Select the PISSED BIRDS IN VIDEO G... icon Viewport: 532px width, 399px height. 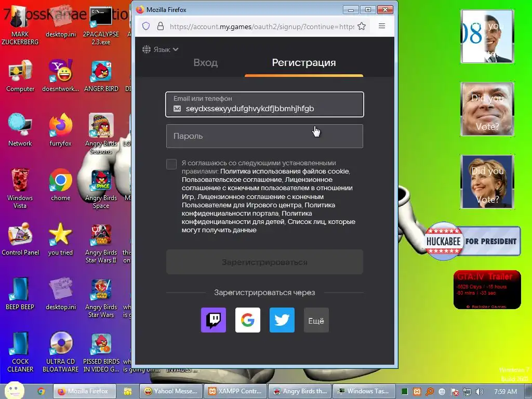point(101,352)
